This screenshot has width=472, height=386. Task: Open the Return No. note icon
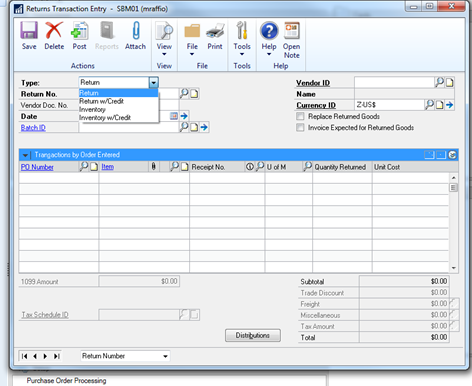coord(194,94)
